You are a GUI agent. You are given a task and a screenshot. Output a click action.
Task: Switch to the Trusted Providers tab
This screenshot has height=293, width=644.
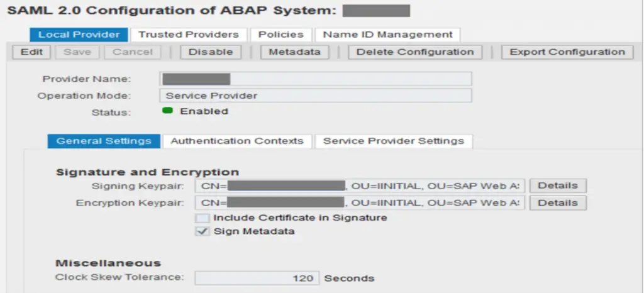pyautogui.click(x=189, y=35)
